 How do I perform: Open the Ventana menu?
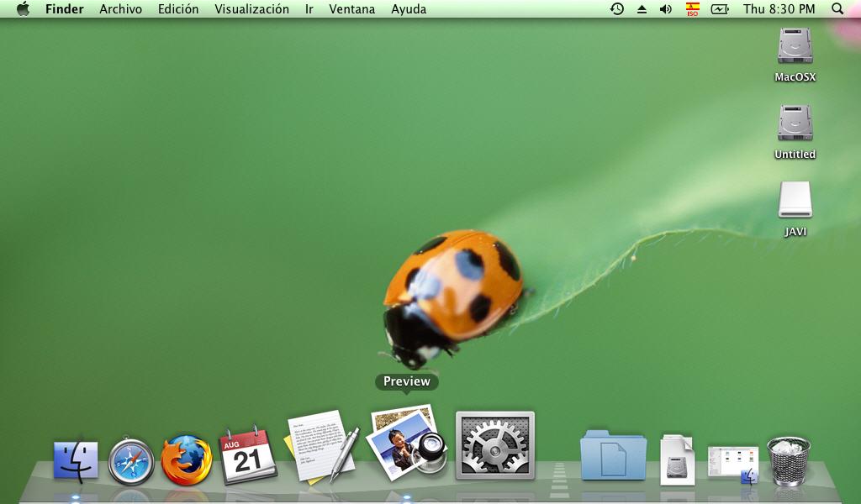[x=352, y=8]
